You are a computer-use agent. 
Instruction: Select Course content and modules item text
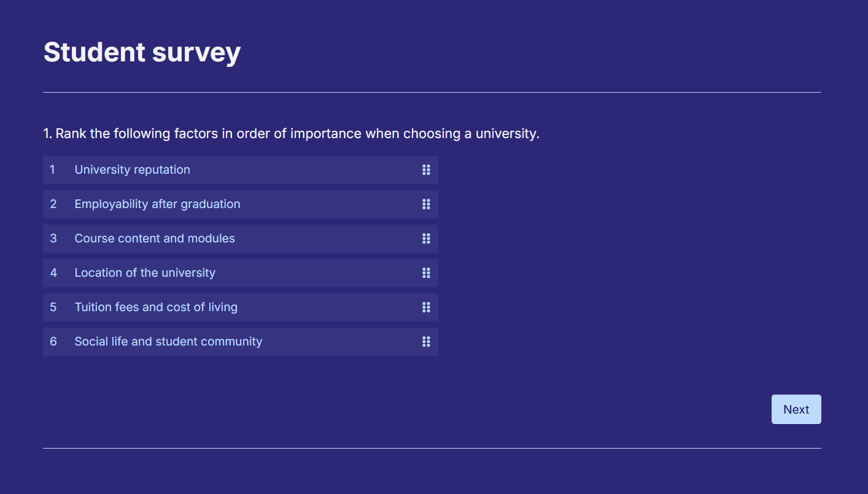(x=155, y=239)
